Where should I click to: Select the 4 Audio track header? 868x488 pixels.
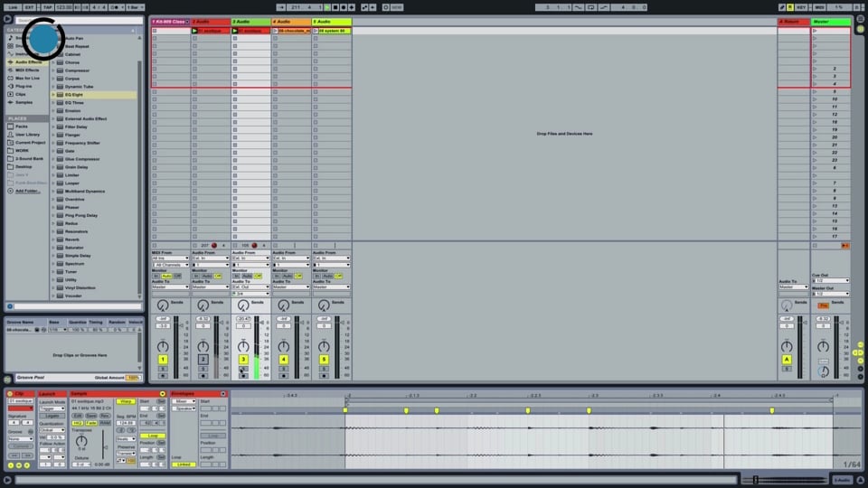tap(291, 22)
